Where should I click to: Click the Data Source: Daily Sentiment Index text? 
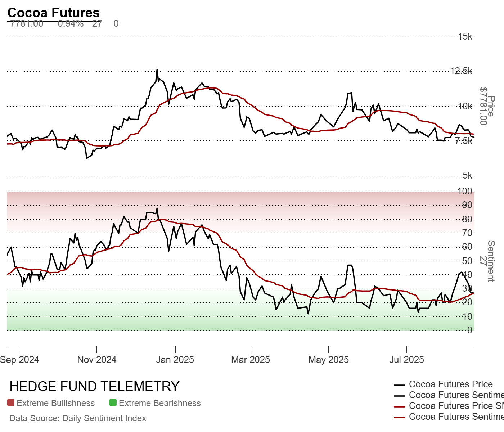(78, 418)
